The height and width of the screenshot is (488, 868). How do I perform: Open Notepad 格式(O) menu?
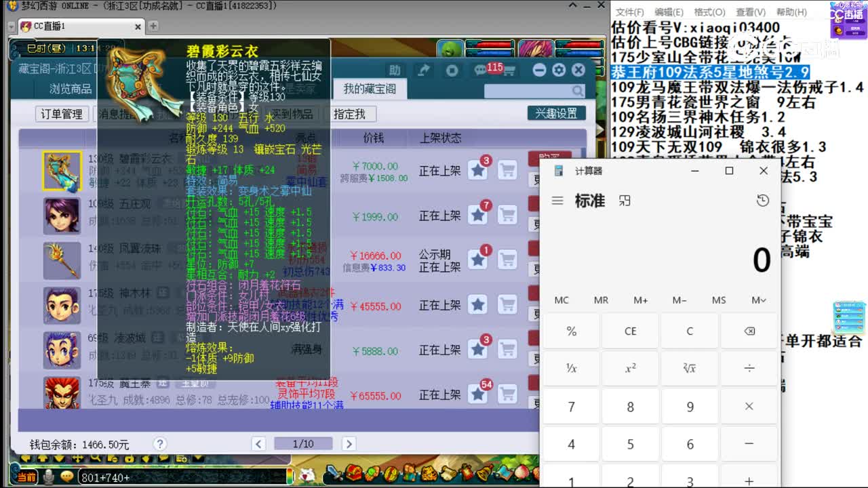click(x=709, y=12)
